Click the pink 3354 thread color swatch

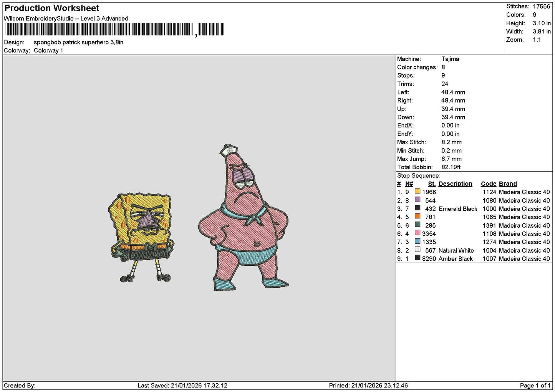click(x=417, y=233)
